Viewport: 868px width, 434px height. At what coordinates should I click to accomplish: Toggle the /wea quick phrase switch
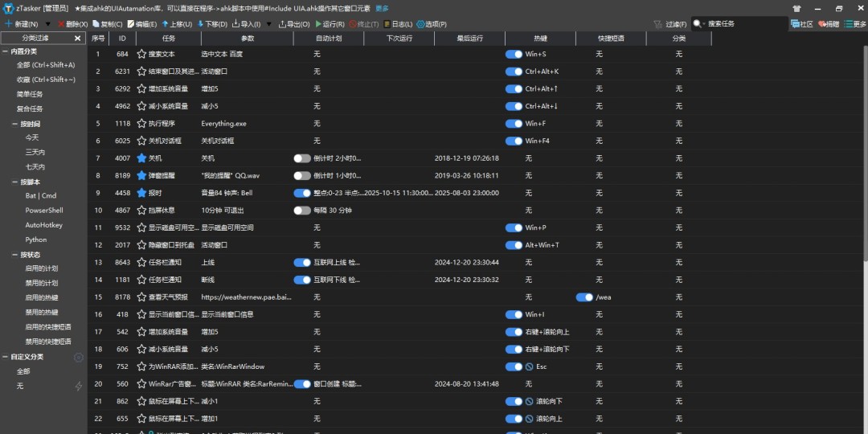pos(584,297)
